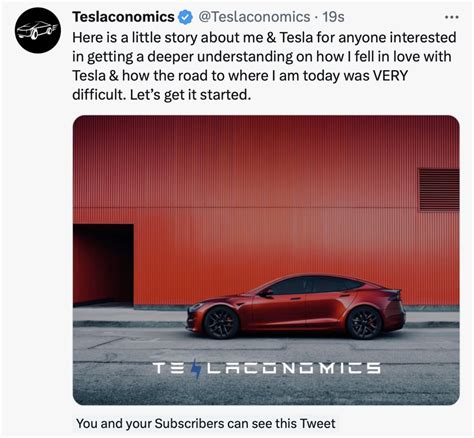
Task: Click the TESLACONOMICS watermark text
Action: click(x=266, y=369)
